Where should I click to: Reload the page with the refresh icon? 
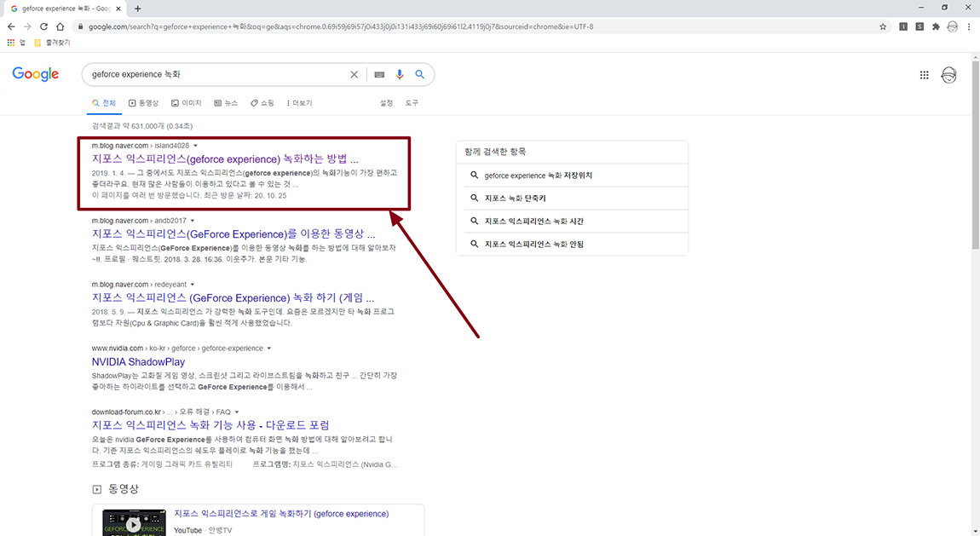[43, 27]
